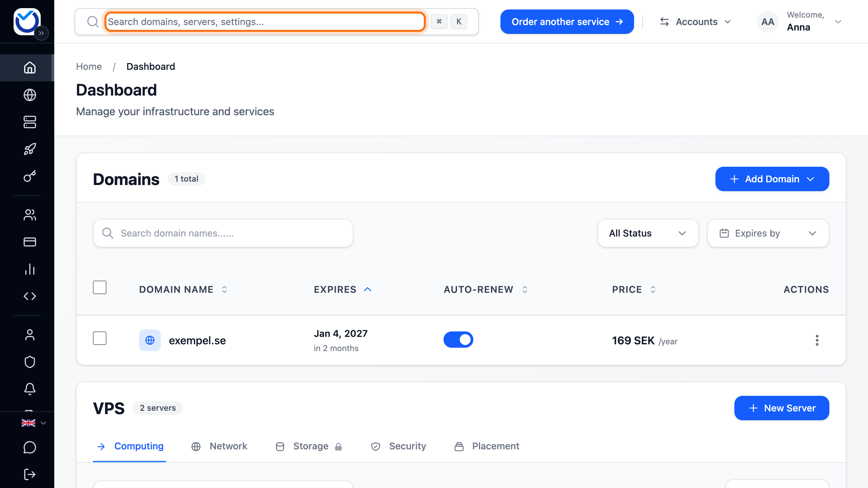Switch to the Network tab
This screenshot has width=868, height=488.
pyautogui.click(x=219, y=446)
